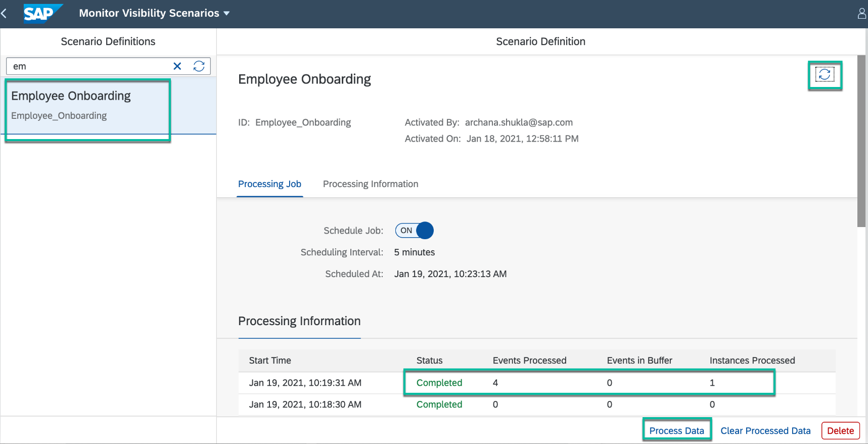Screen dimensions: 868x444
Task: Click the Scheduled At date value
Action: click(x=450, y=274)
